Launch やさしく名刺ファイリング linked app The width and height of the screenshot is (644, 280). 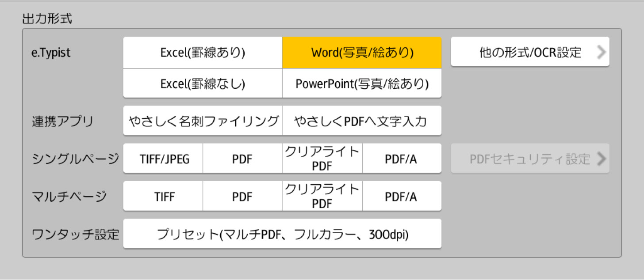[203, 121]
